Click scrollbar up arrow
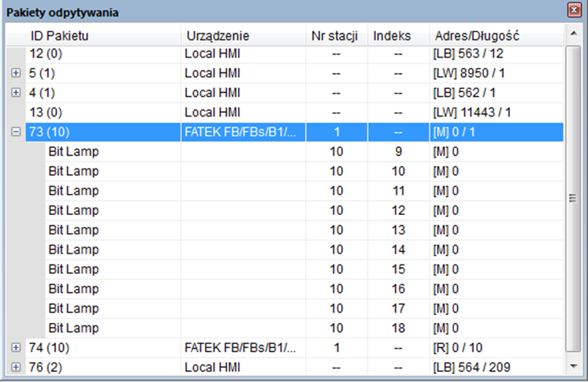 click(x=573, y=34)
